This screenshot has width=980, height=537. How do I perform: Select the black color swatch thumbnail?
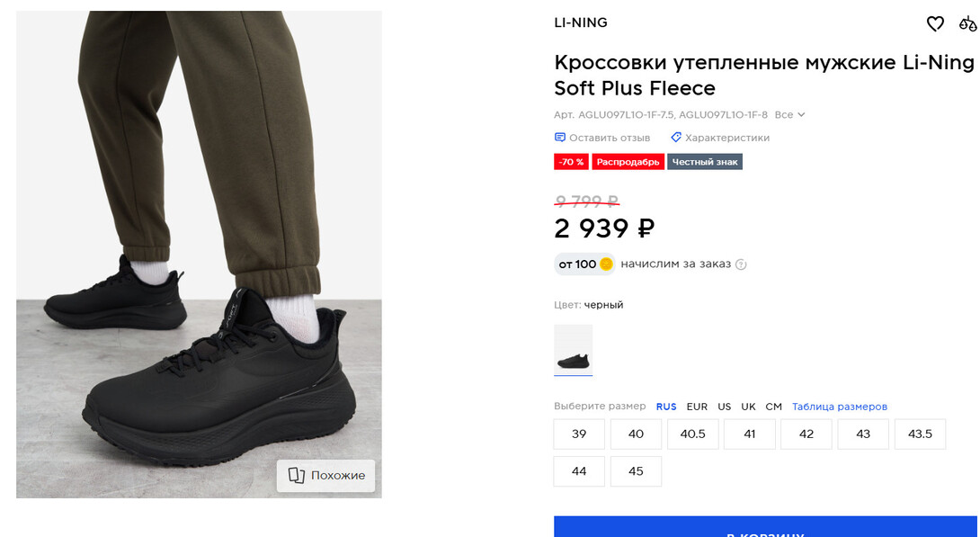(x=573, y=349)
